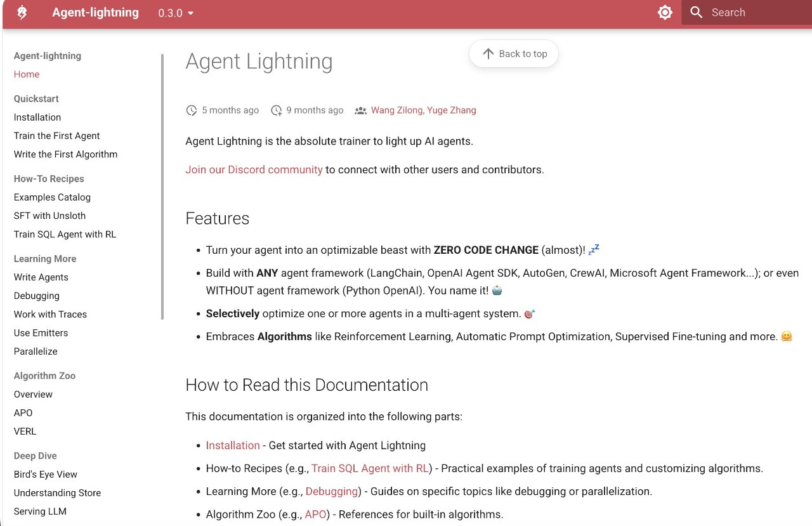Click the Algorithm Zoo section label

(44, 376)
